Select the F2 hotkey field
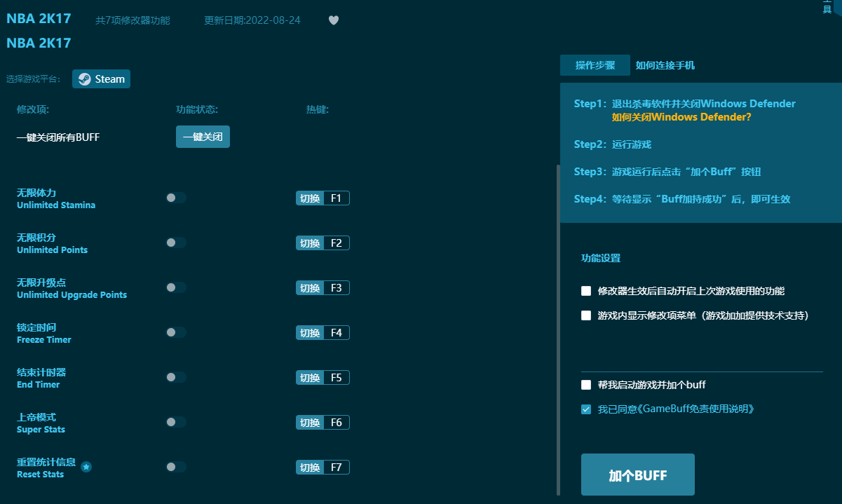Viewport: 842px width, 504px height. click(337, 243)
